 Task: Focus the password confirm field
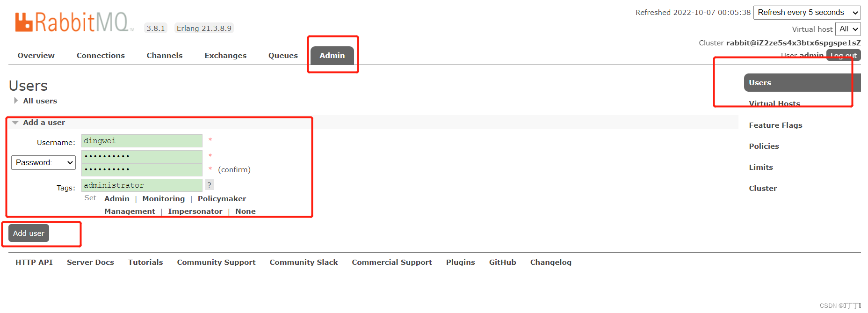coord(142,169)
